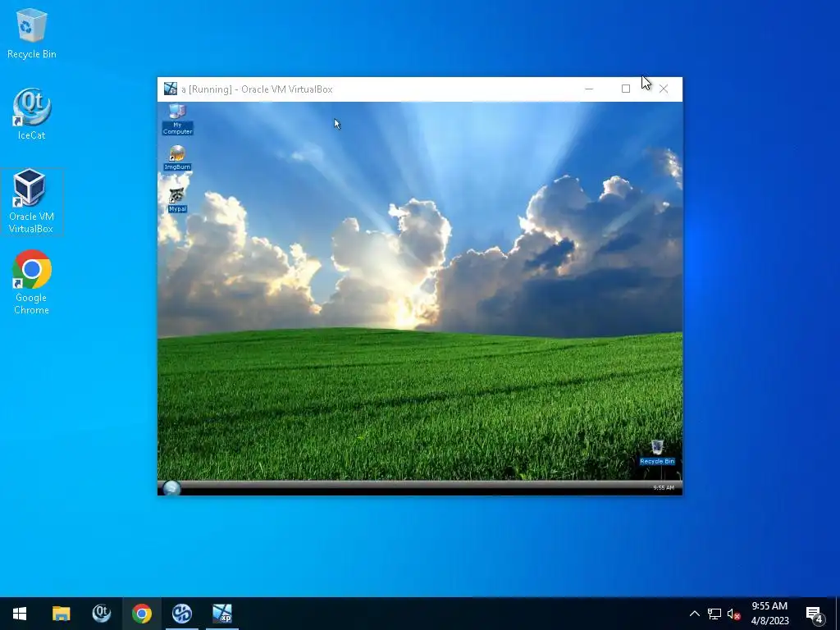Open the host clock and date
This screenshot has height=630, width=840.
coord(769,614)
